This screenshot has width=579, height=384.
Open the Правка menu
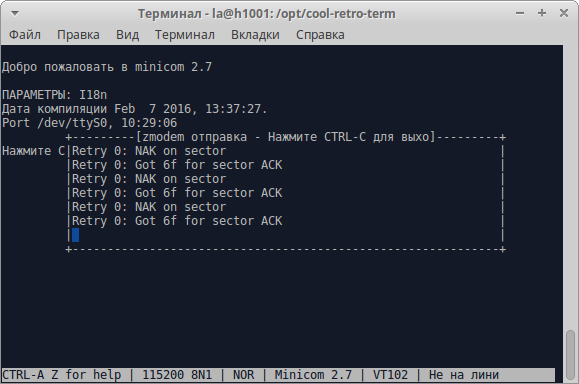pyautogui.click(x=78, y=35)
